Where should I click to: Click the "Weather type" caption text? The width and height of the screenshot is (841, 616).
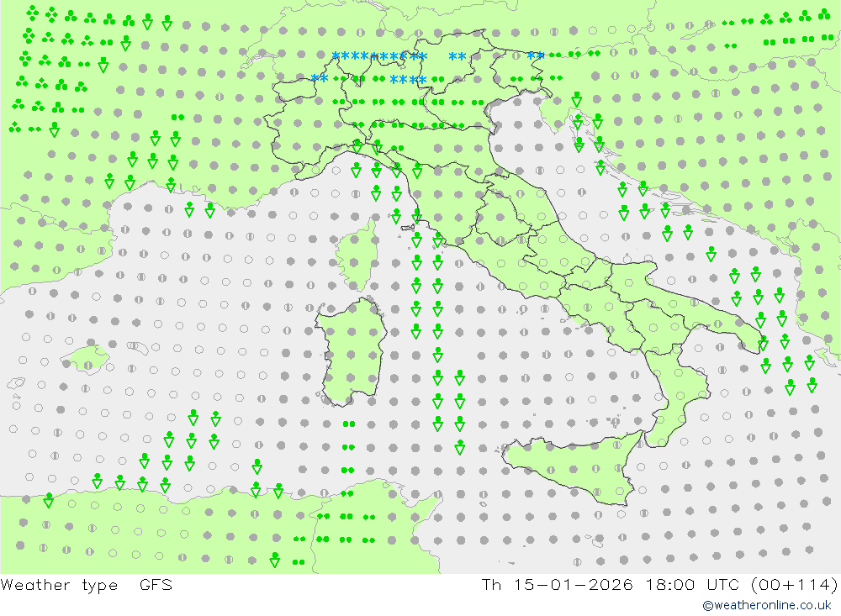(x=59, y=584)
